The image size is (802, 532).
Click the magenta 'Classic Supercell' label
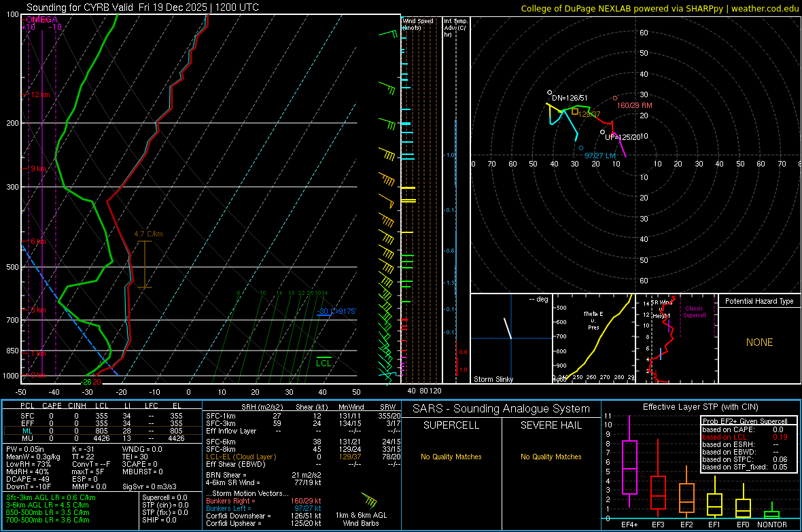pos(695,312)
